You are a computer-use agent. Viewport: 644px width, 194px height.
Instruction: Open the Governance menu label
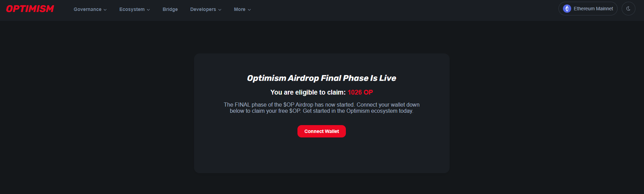(87, 9)
